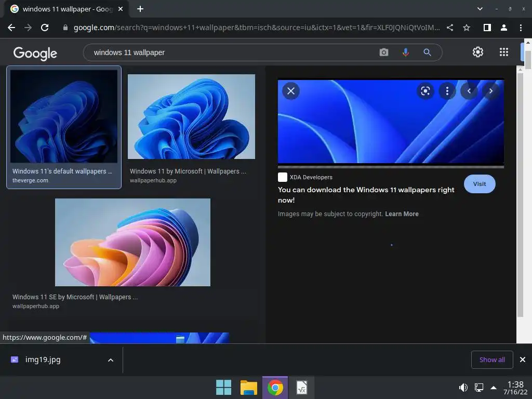Close the image preview panel
The image size is (532, 399).
click(x=291, y=91)
